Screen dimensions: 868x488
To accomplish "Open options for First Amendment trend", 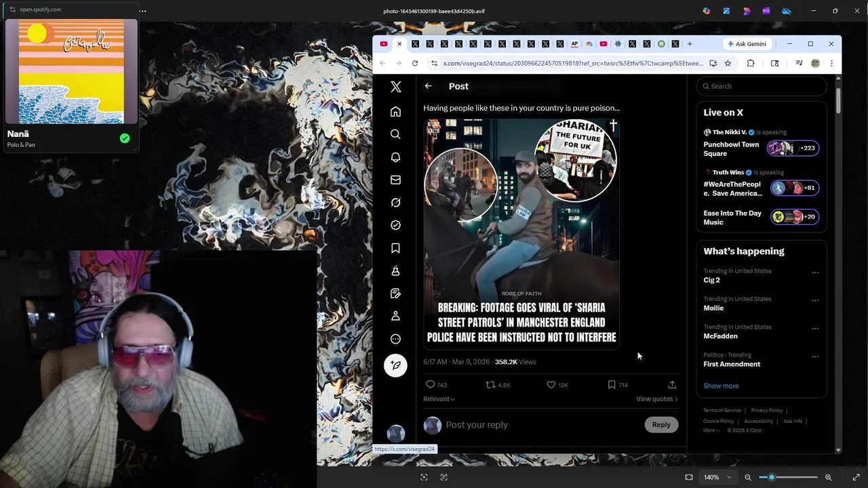I will [815, 357].
